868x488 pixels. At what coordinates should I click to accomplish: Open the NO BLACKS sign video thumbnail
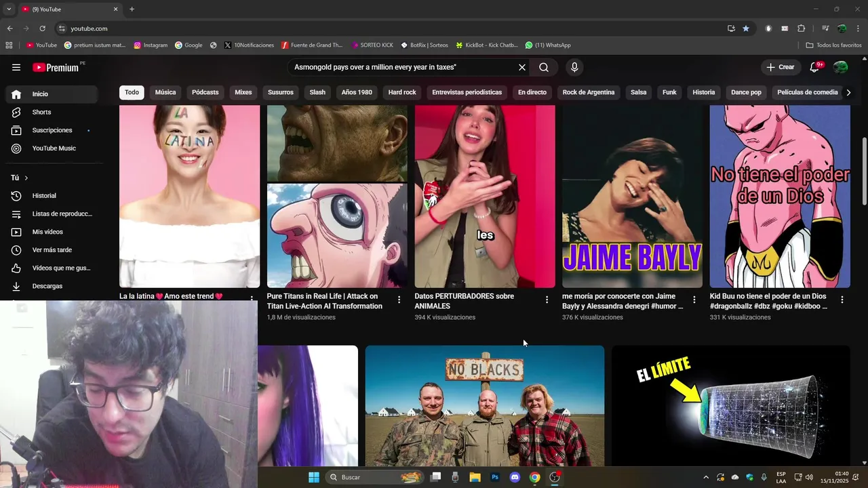pyautogui.click(x=485, y=406)
